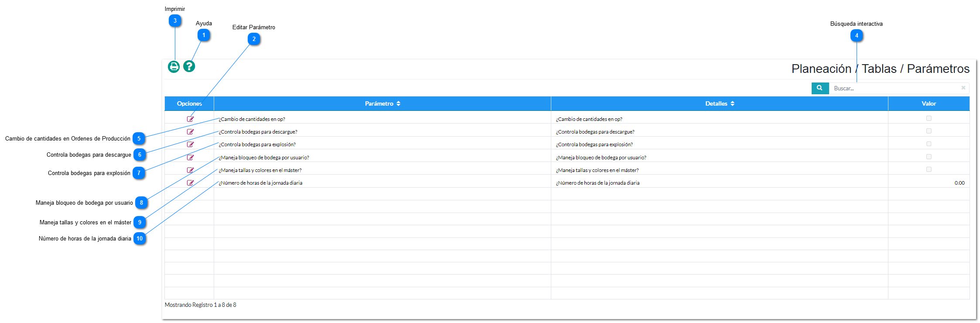Toggle checkbox for Maneja tallas y colores
Viewport: 980px width, 323px height.
(x=929, y=169)
